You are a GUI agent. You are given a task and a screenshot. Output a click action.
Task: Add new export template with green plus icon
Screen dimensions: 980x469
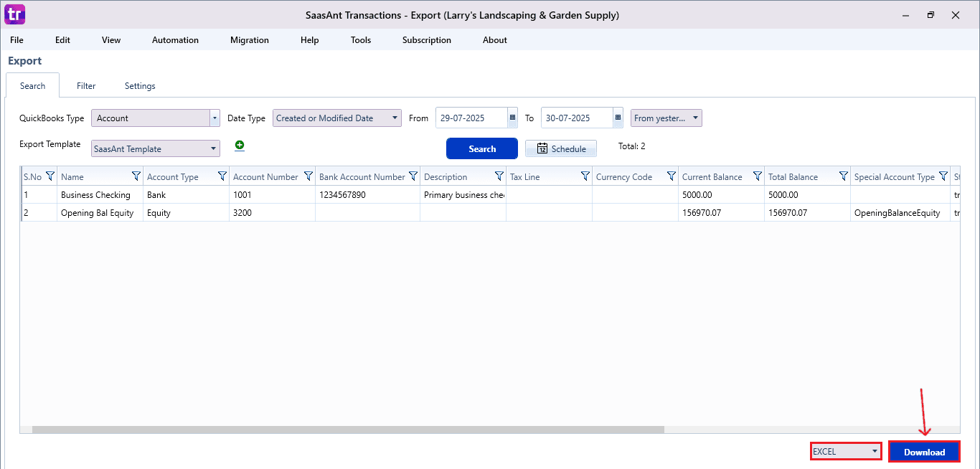click(240, 145)
